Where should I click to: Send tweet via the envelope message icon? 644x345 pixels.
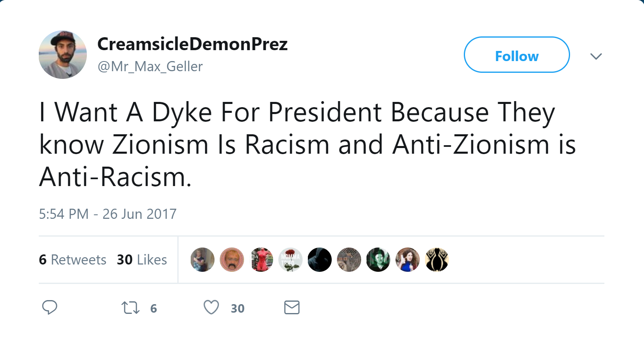point(292,307)
